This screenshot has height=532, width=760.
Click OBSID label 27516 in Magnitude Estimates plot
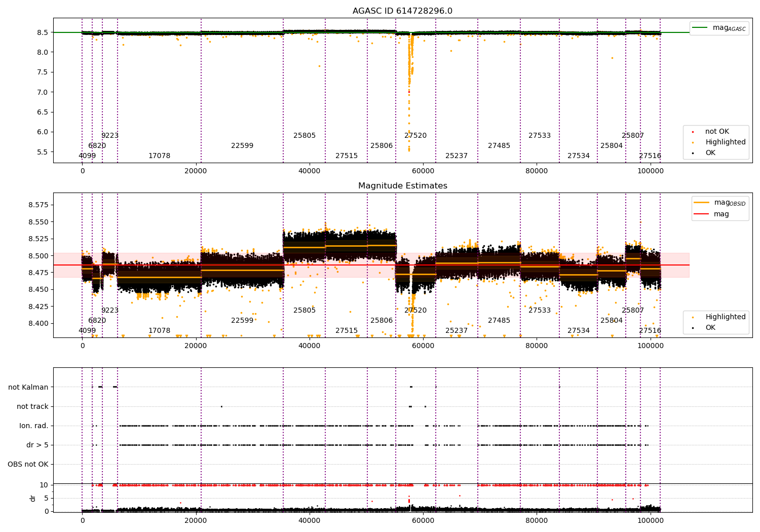point(650,331)
